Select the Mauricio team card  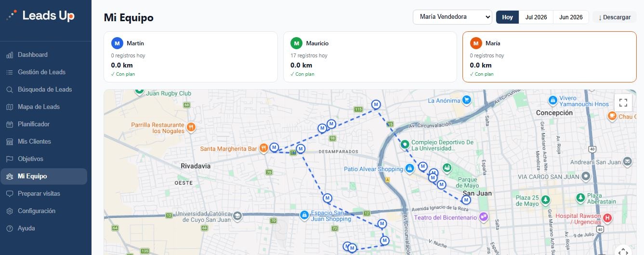tap(370, 57)
